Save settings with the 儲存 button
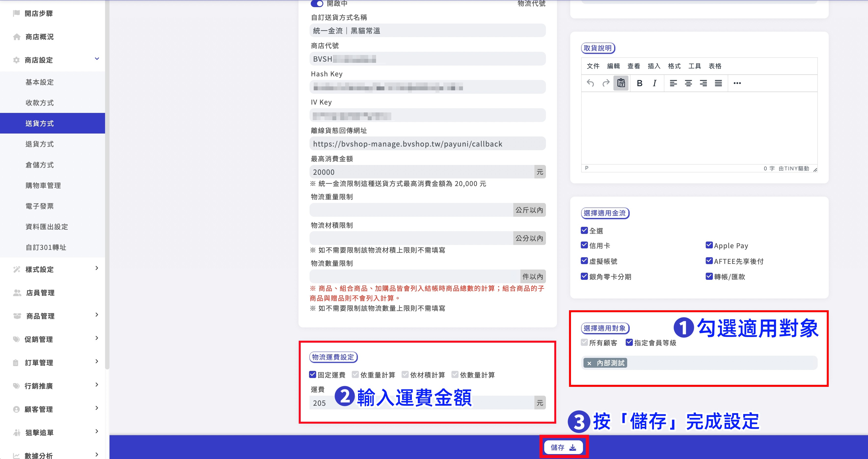Image resolution: width=868 pixels, height=459 pixels. [563, 447]
